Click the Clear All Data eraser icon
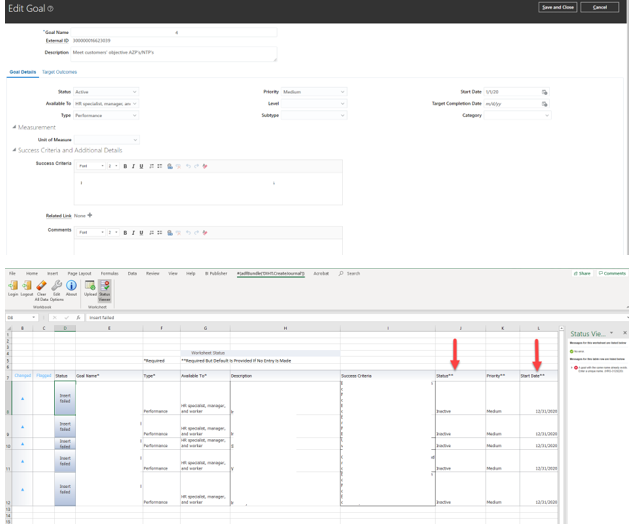The height and width of the screenshot is (530, 629). click(x=41, y=286)
